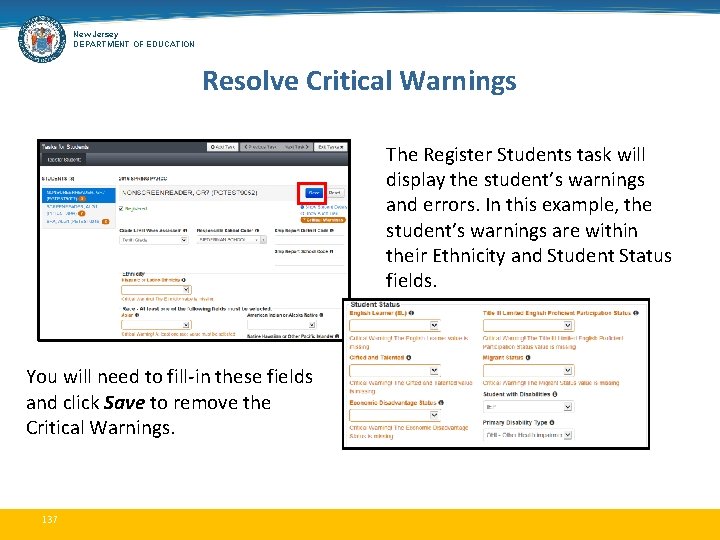The height and width of the screenshot is (540, 720).
Task: Open the Responsible School Code dropdown
Action: coord(231,240)
